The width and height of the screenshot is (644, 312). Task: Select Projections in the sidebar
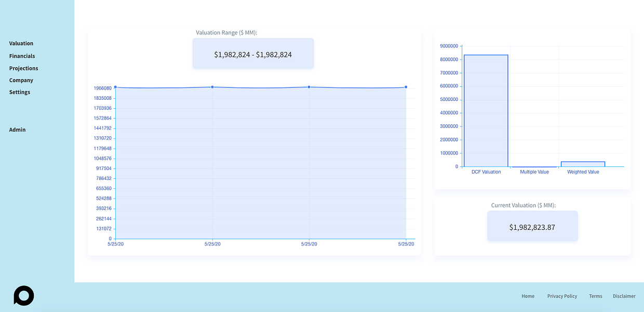pyautogui.click(x=24, y=69)
